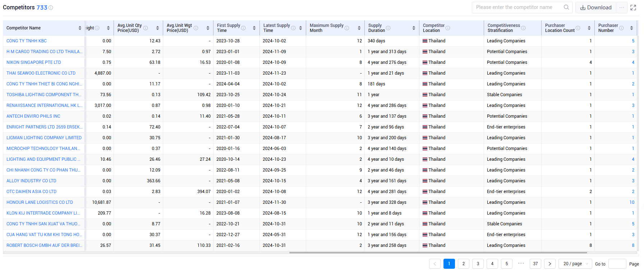Click the '2020-01-08' date for NIKON
The height and width of the screenshot is (272, 644).
[x=228, y=62]
